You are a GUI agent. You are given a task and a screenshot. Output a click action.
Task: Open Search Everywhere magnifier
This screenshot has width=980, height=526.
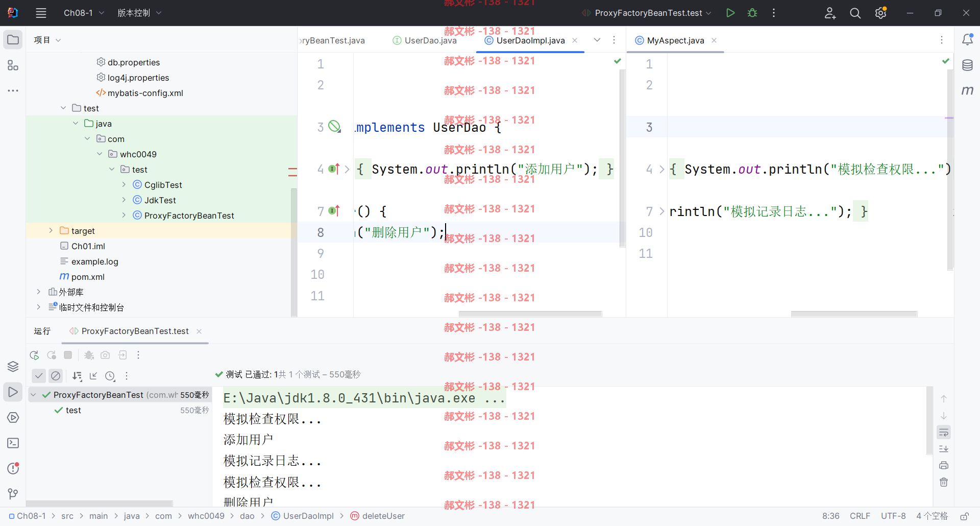click(x=855, y=13)
